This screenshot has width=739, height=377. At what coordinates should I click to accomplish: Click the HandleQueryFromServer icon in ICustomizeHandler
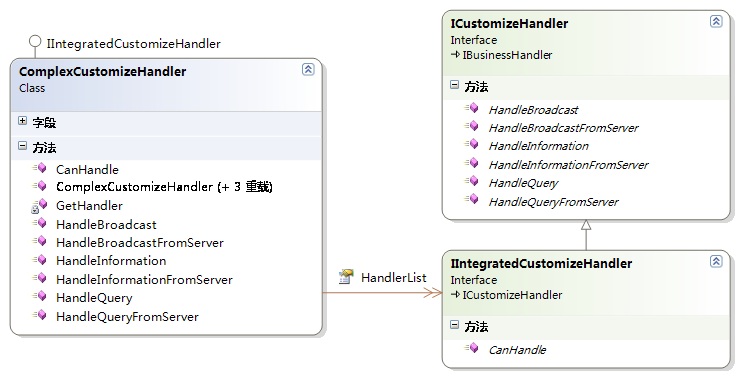pos(471,200)
